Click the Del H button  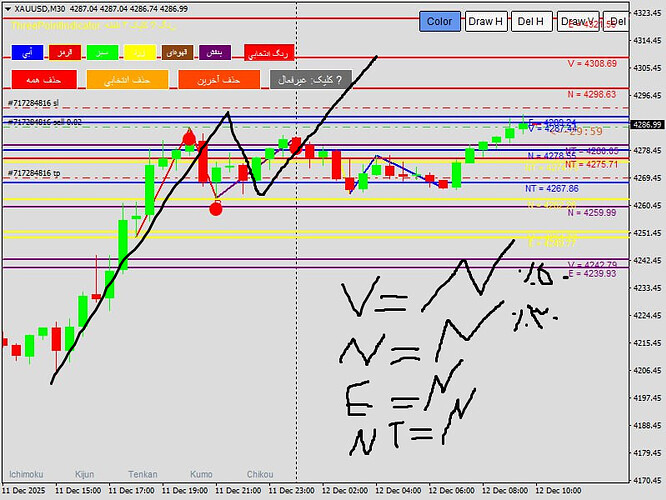click(x=531, y=21)
